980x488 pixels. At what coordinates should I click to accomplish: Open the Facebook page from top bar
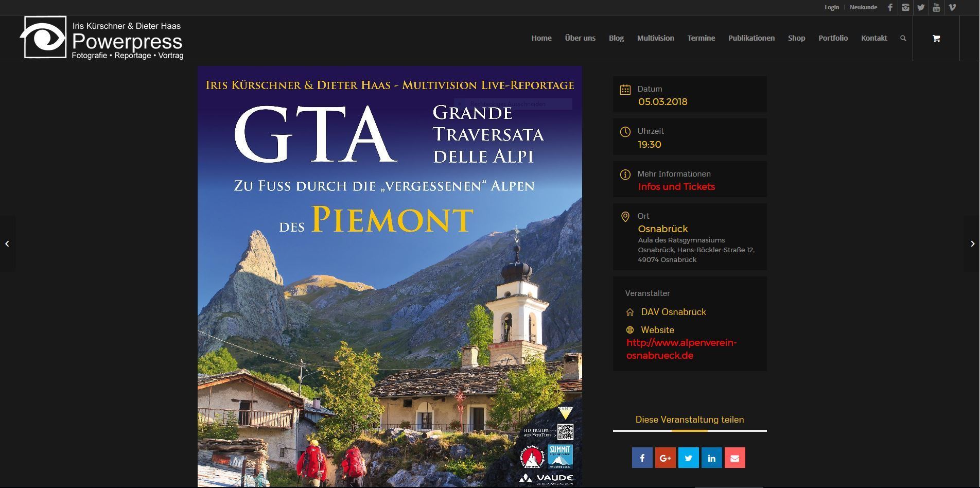(890, 7)
